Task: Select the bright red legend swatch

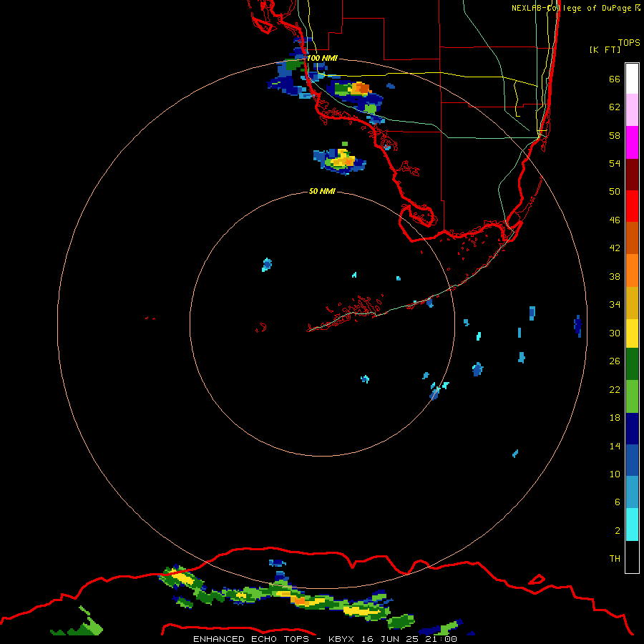Action: pos(632,206)
